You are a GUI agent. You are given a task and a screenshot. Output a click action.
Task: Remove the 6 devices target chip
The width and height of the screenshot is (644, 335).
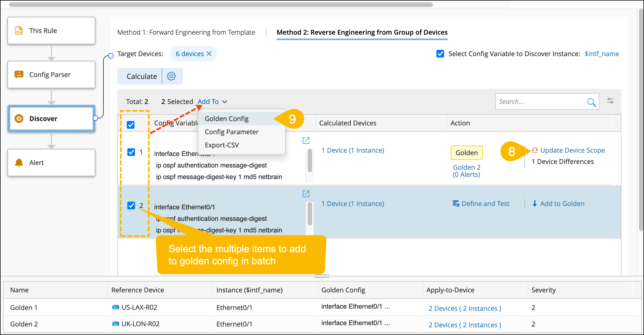pyautogui.click(x=209, y=54)
